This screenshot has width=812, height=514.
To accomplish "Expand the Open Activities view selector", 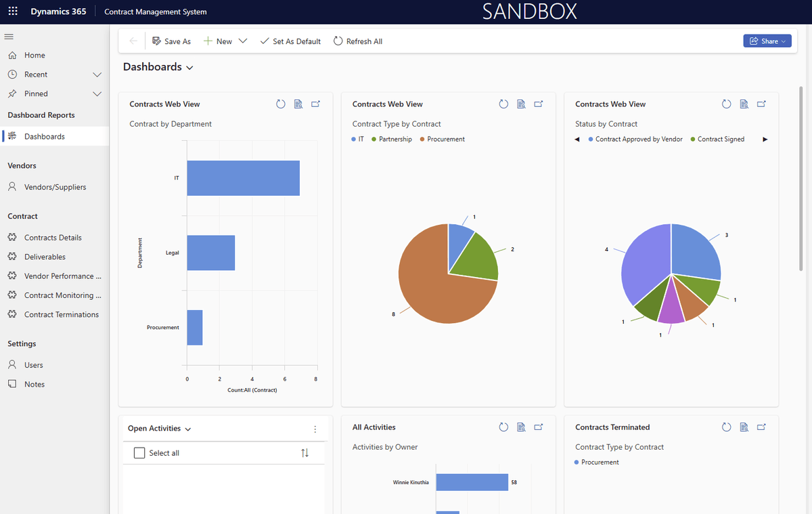I will click(189, 429).
